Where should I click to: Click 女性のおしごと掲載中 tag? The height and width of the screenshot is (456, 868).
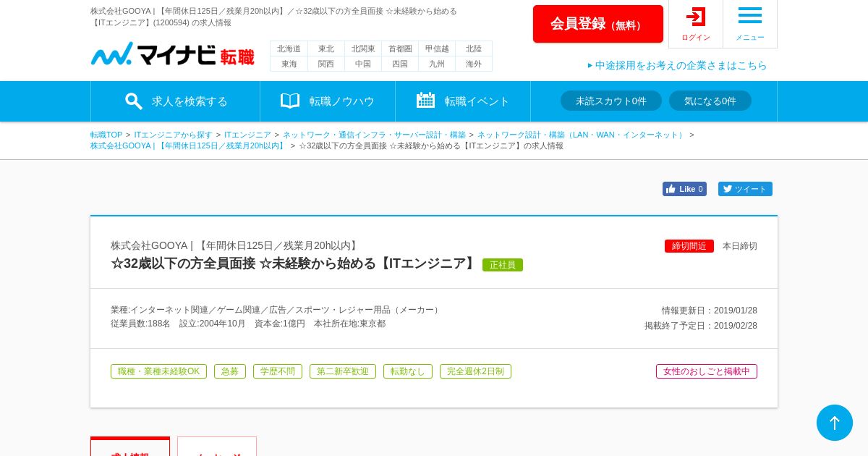[707, 371]
